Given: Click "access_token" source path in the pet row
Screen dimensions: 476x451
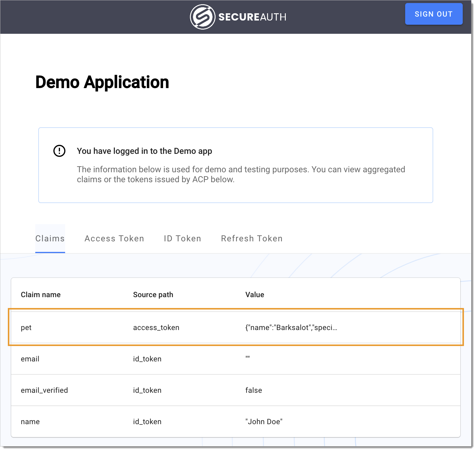Looking at the screenshot, I should [x=156, y=328].
